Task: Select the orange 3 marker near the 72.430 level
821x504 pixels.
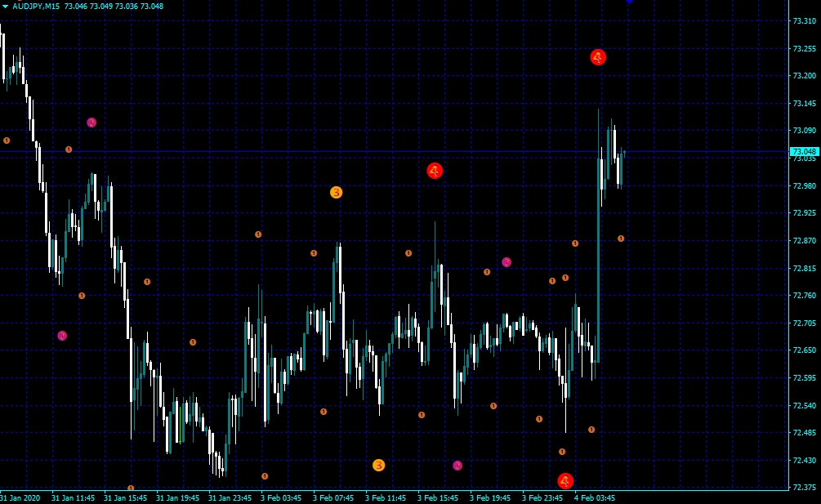Action: [378, 466]
